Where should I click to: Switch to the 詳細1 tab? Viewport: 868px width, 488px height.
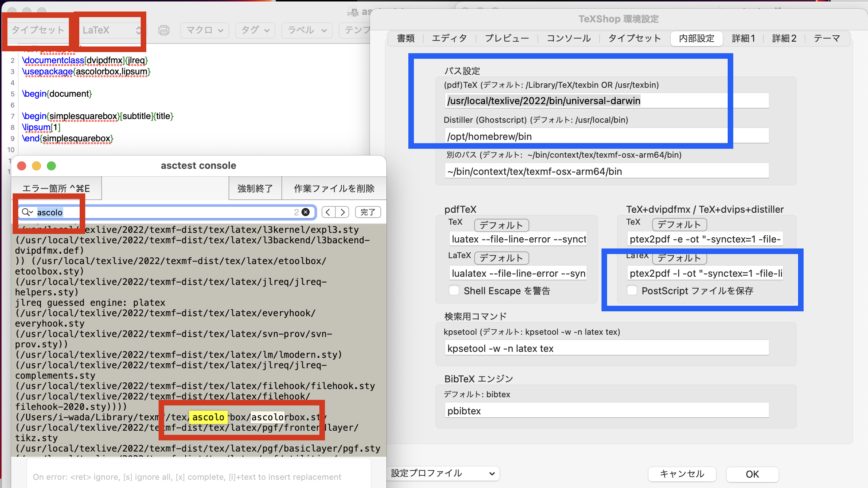pos(744,38)
